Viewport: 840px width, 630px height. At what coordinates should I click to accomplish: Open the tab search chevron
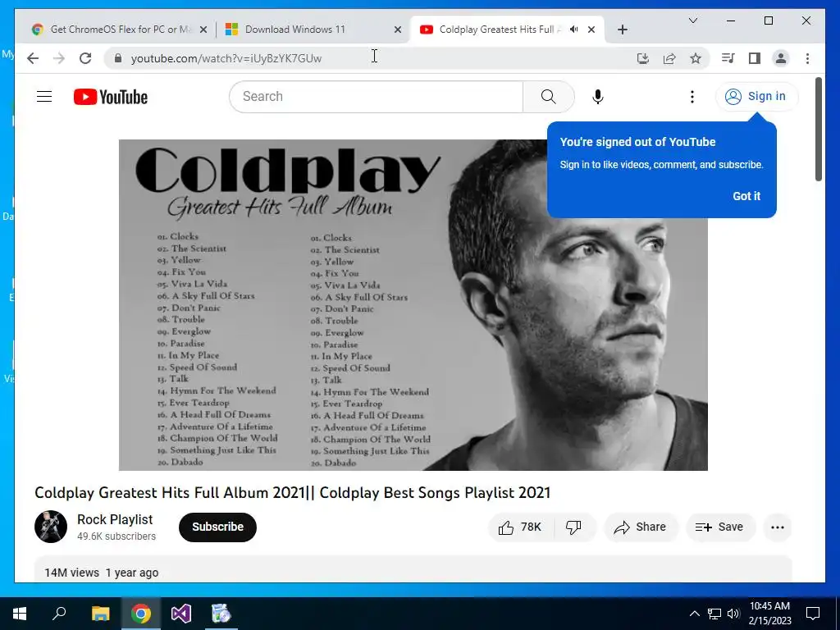[x=692, y=21]
